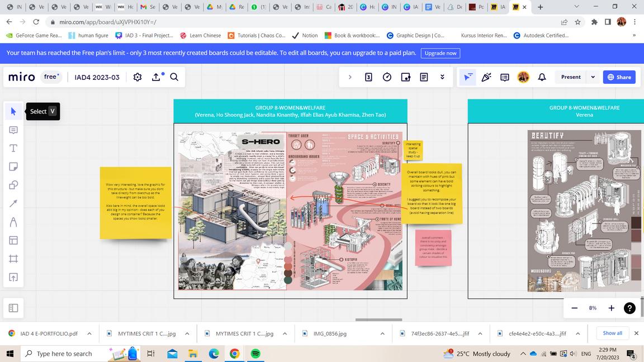Screen dimensions: 644x362
Task: Open board search magnifier
Action: [174, 77]
